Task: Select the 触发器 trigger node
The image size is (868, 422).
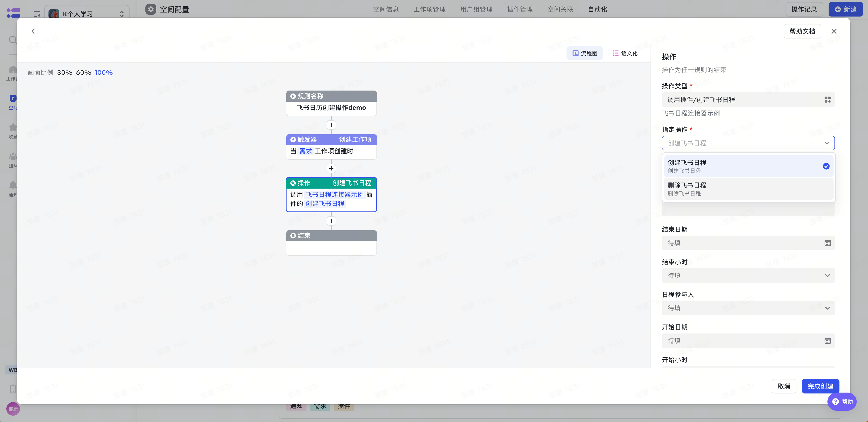Action: pyautogui.click(x=331, y=146)
